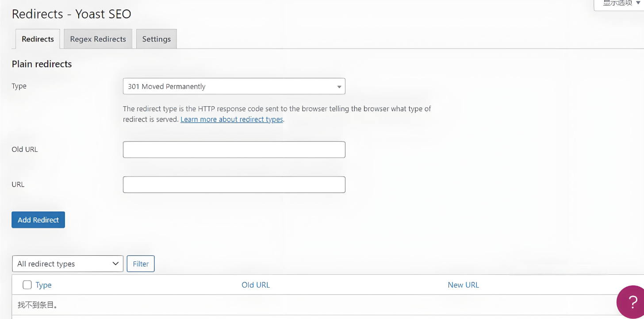Screen dimensions: 644x319
Task: Sort table by the Type column header
Action: 44,285
